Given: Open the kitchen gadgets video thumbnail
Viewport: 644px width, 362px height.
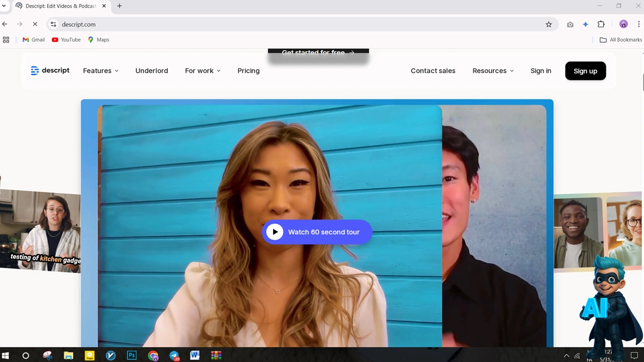Looking at the screenshot, I should [40, 231].
